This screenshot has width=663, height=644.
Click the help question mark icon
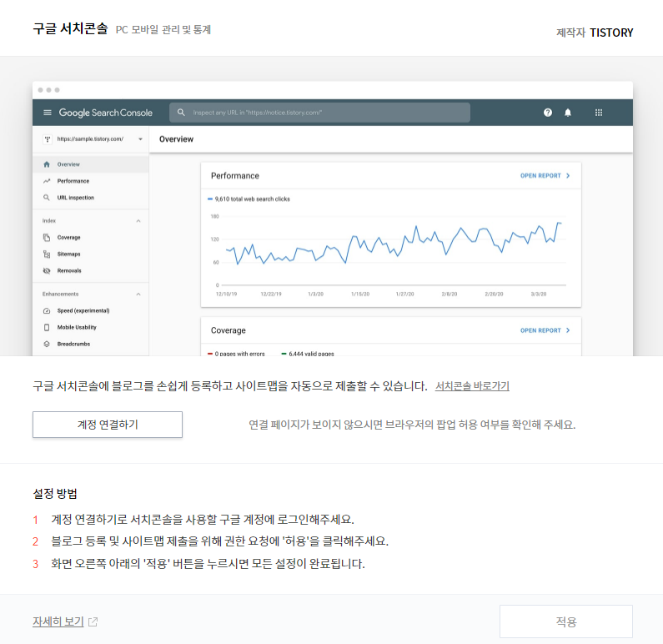click(548, 113)
